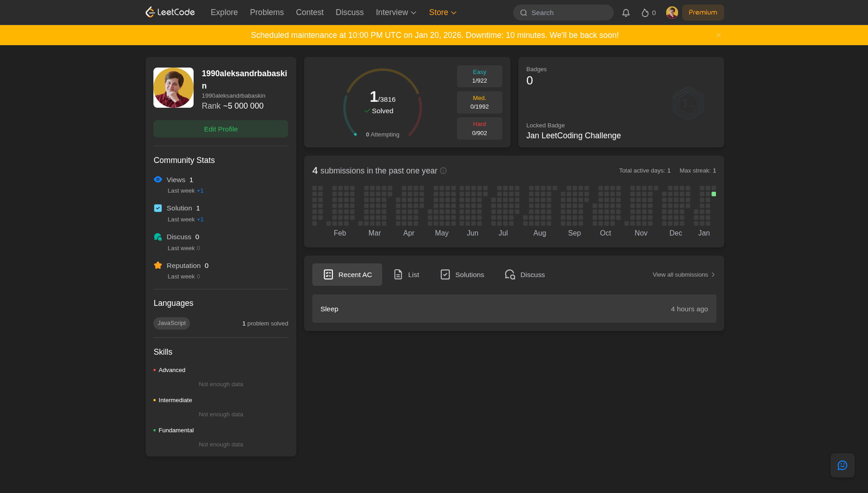Open the Sleep recent submission

click(x=514, y=309)
